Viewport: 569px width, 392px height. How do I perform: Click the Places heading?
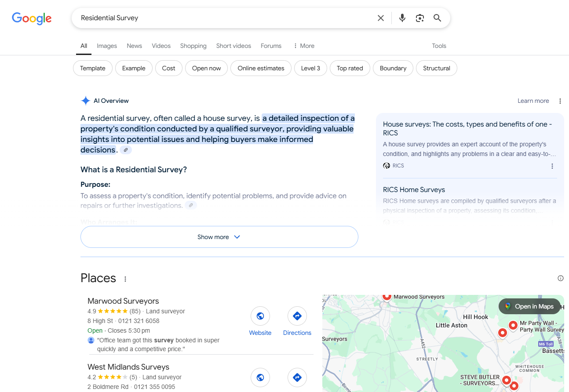(98, 278)
